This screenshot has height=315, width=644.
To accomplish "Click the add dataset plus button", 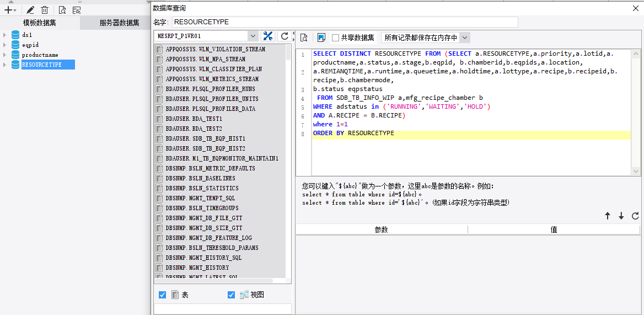I will click(10, 10).
